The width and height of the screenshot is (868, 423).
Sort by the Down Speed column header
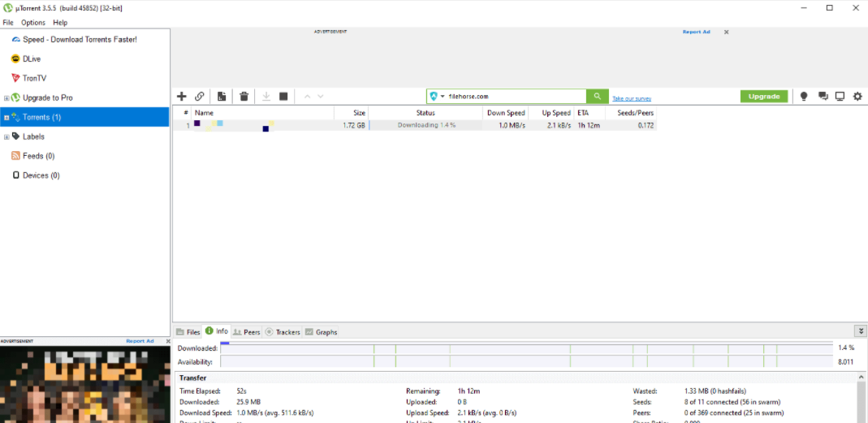point(505,112)
